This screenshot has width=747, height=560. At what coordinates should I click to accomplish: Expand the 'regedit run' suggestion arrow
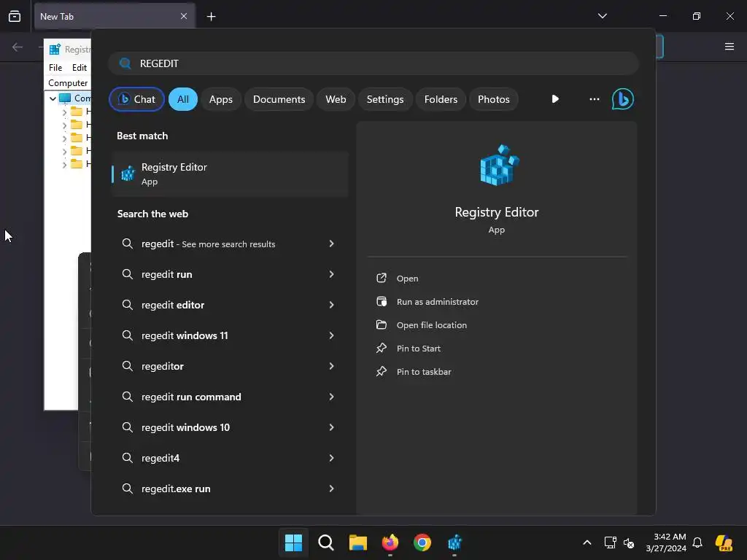point(332,274)
